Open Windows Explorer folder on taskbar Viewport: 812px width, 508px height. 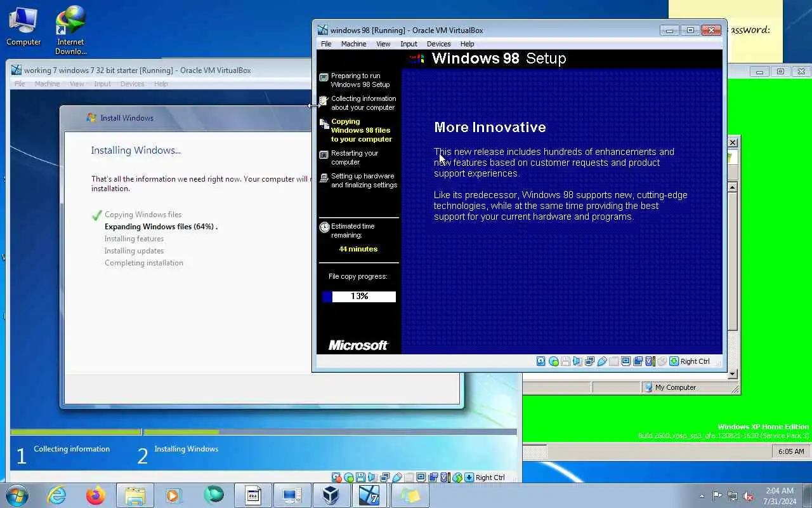point(135,495)
